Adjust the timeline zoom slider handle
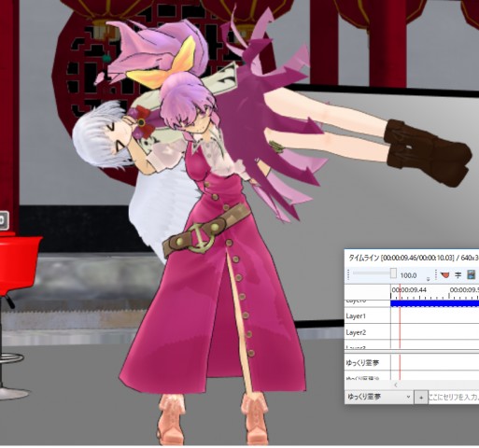479x448 pixels. tap(393, 273)
